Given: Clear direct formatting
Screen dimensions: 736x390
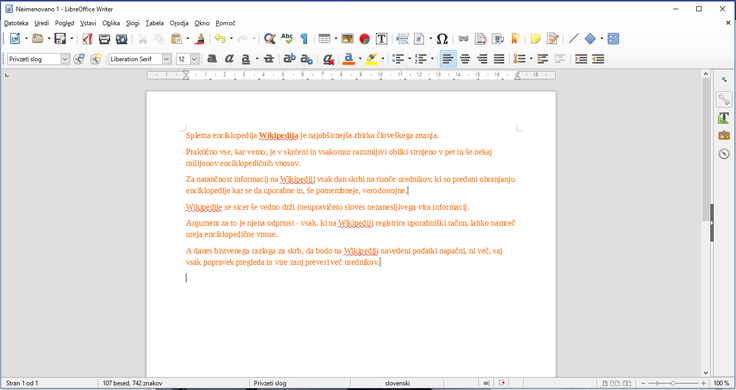Looking at the screenshot, I should (329, 59).
